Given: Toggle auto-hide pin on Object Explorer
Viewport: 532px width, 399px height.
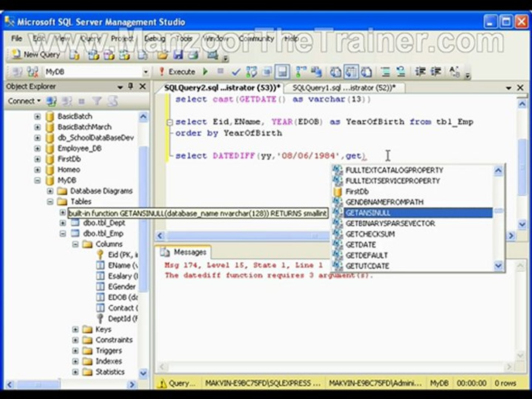Looking at the screenshot, I should point(130,86).
